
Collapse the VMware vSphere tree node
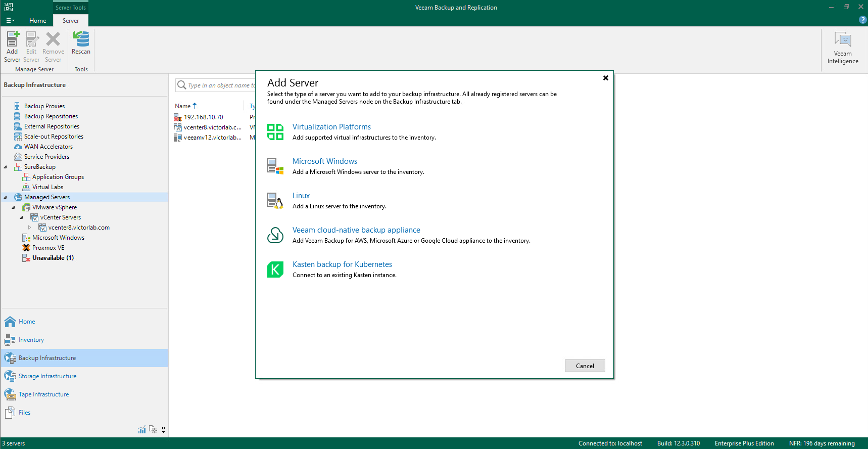(14, 207)
